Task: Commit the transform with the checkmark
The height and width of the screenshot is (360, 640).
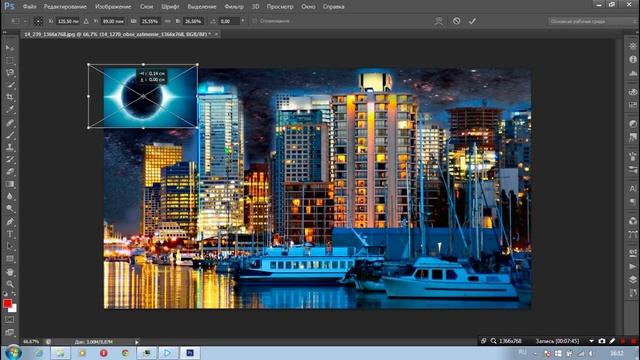Action: [472, 21]
